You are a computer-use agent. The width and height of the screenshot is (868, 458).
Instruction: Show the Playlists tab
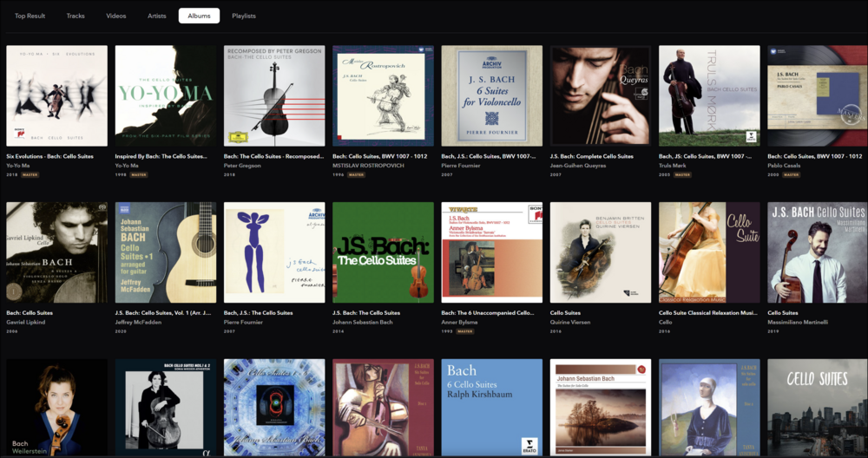point(244,16)
